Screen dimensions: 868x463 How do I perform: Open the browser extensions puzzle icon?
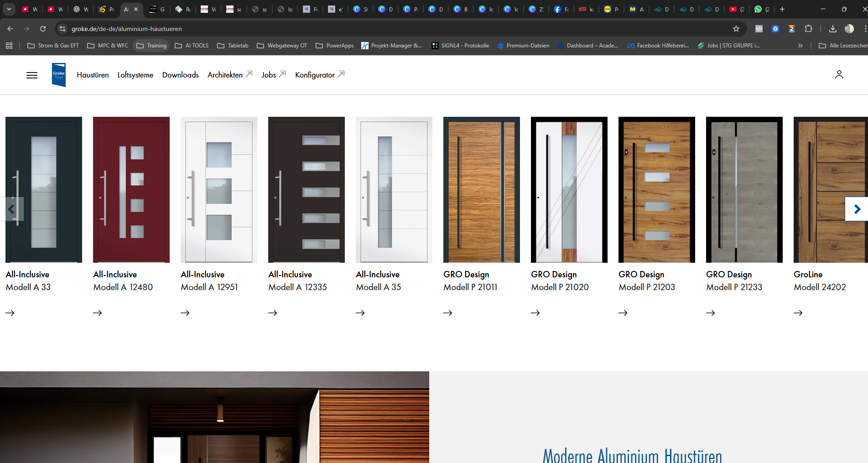point(808,29)
